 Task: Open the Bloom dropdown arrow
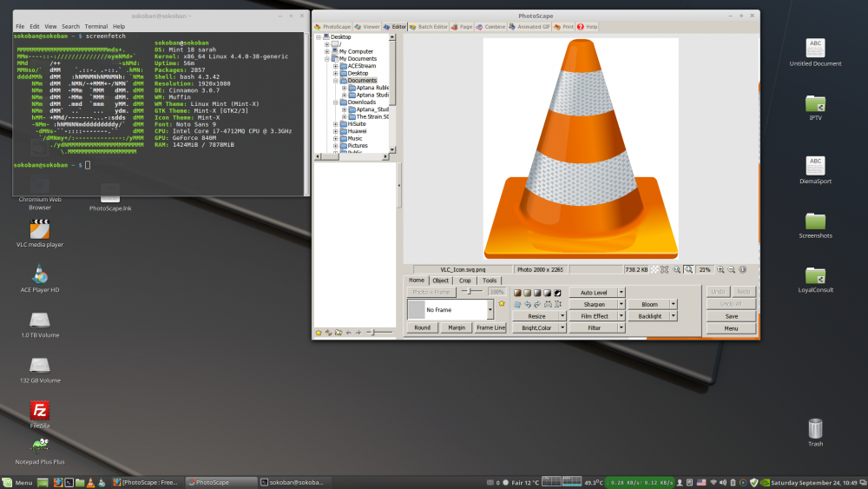coord(674,304)
